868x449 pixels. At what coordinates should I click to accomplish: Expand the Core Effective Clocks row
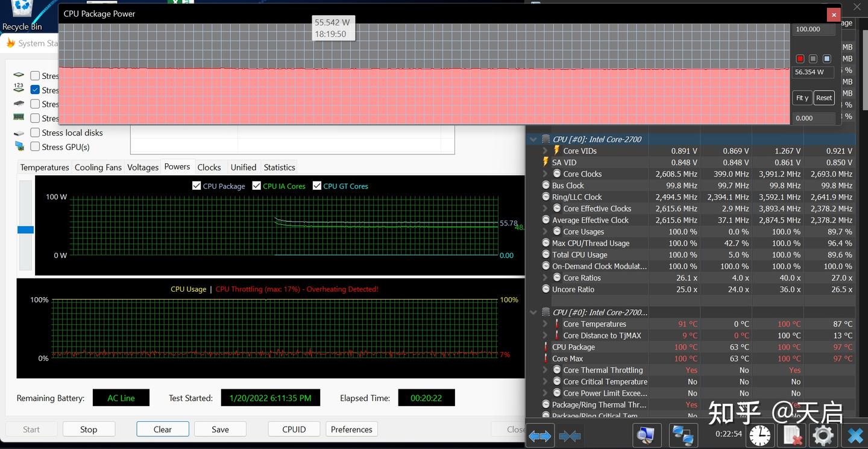545,209
